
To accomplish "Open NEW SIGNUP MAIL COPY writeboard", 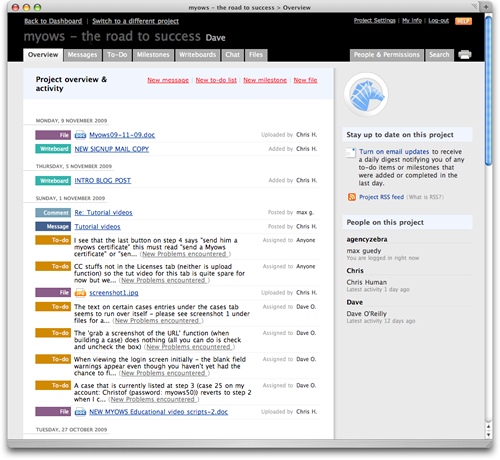I will [112, 149].
